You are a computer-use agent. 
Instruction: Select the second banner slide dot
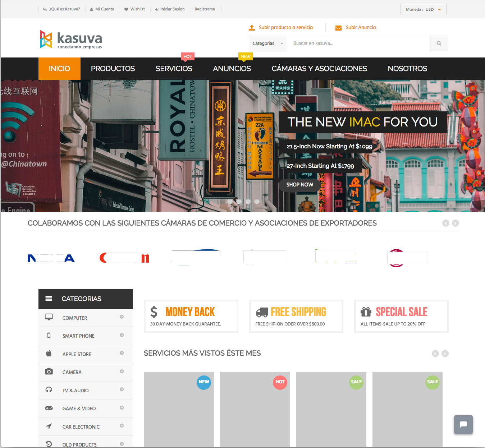(239, 202)
